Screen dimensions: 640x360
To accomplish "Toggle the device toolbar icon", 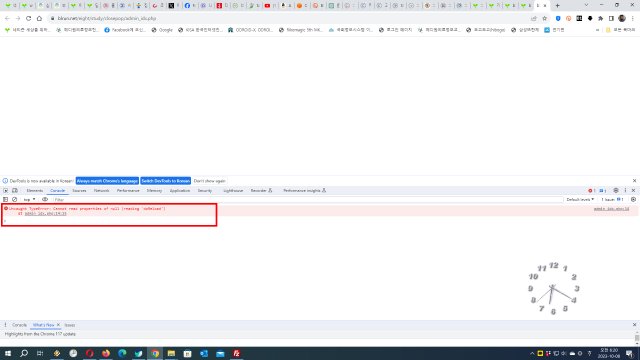I will (15, 191).
